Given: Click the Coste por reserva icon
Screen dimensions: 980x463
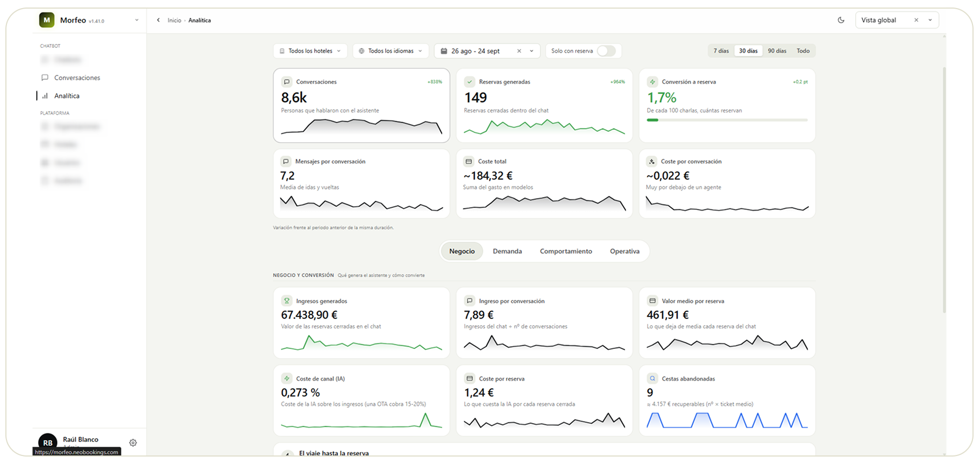Looking at the screenshot, I should [x=470, y=378].
